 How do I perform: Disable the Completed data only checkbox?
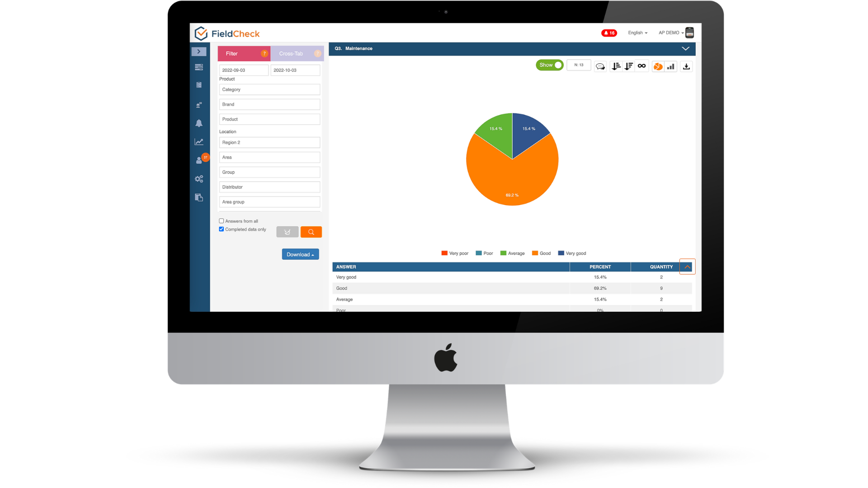click(221, 229)
